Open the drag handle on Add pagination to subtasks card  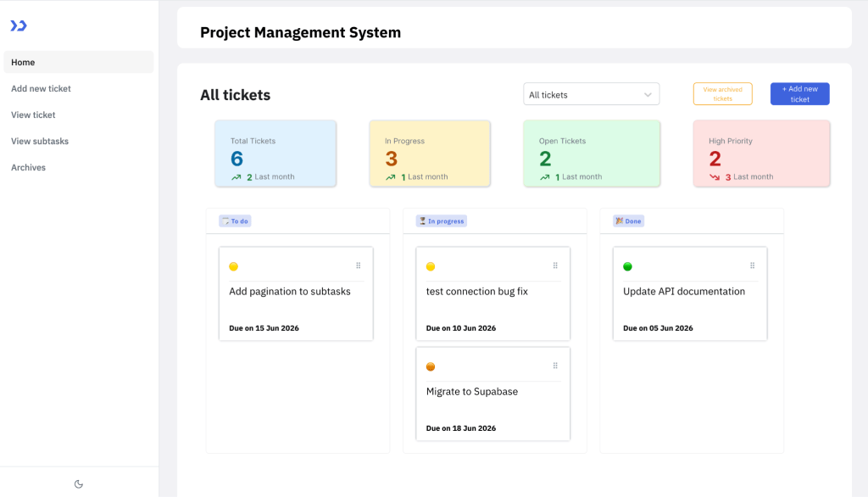(x=359, y=265)
